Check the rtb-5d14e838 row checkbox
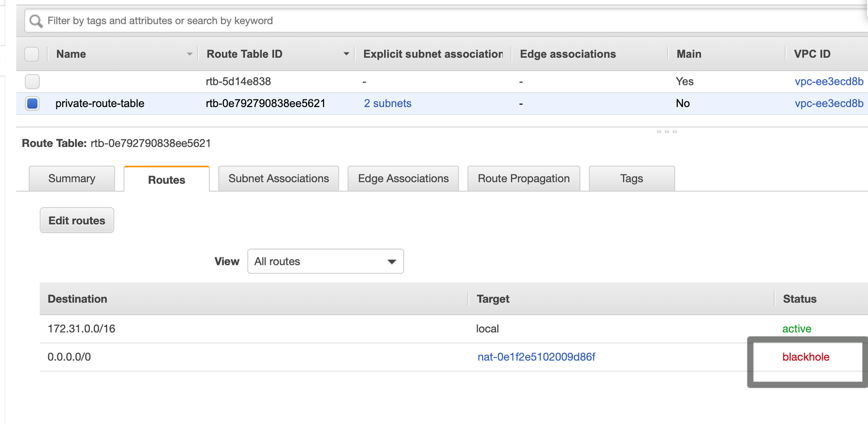 coord(32,82)
